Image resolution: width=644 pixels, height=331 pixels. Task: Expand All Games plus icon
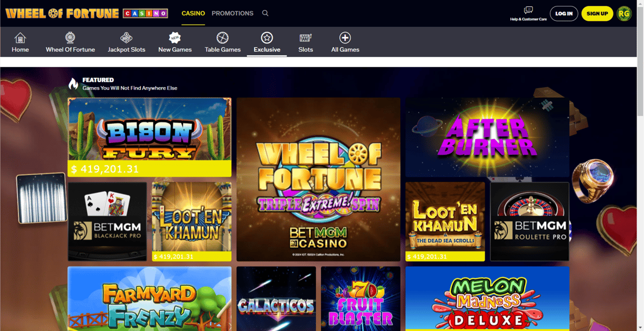(x=345, y=38)
